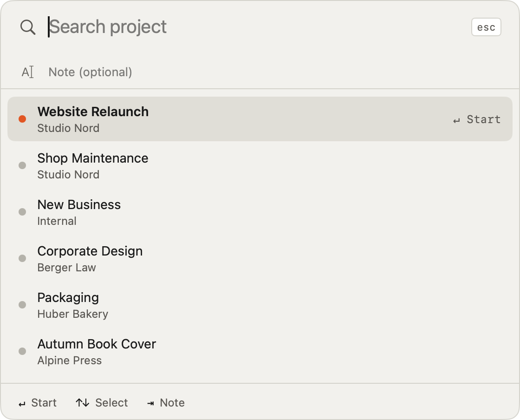Pick the Corporate Design project

point(260,258)
